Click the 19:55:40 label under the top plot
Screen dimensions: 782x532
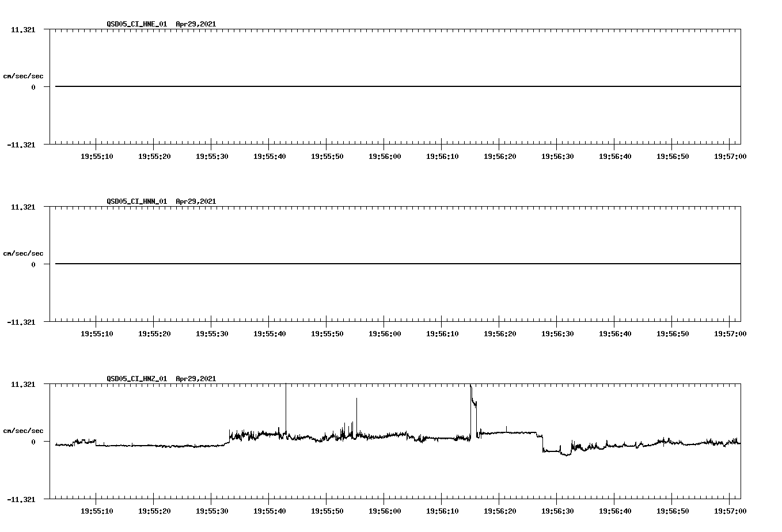click(x=268, y=156)
